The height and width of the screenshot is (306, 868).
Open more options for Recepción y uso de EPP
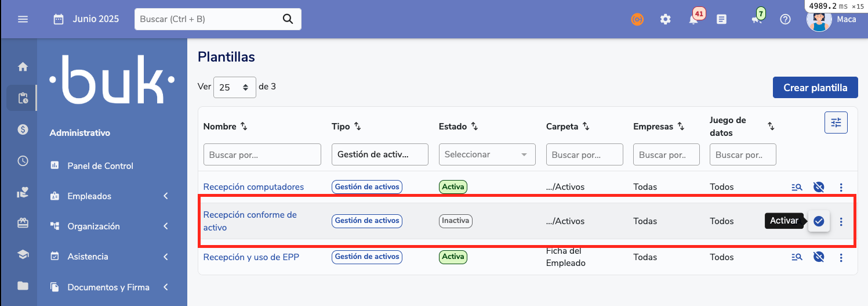point(841,257)
